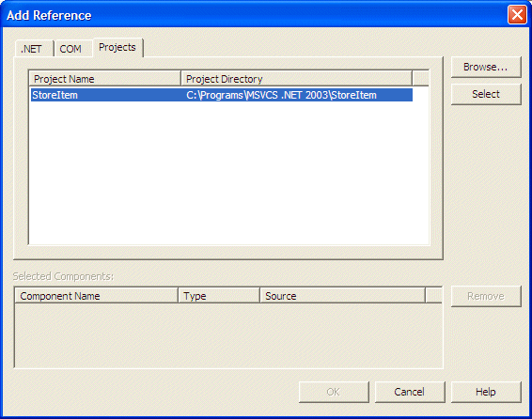Click the Component Name column header
532x419 pixels.
[x=97, y=296]
